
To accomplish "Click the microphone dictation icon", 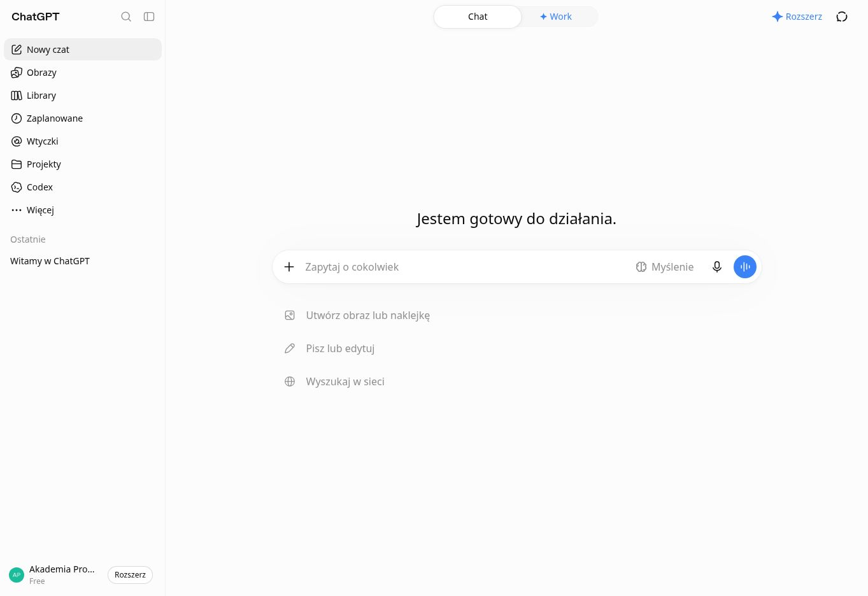I will click(717, 267).
